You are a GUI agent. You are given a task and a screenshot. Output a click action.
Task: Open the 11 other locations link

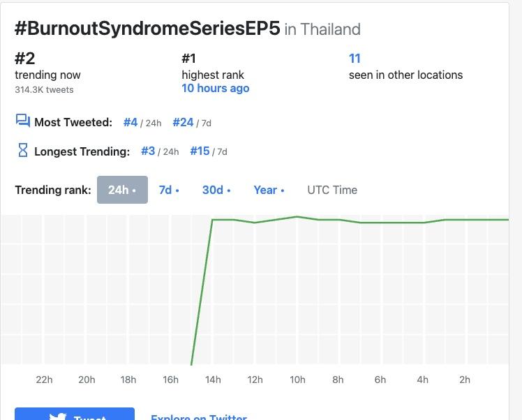point(355,59)
